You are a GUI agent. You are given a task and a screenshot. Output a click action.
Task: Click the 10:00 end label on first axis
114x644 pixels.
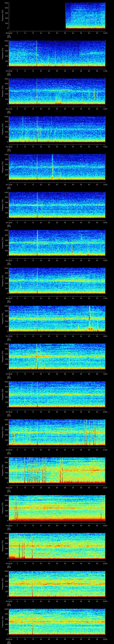[105, 33]
